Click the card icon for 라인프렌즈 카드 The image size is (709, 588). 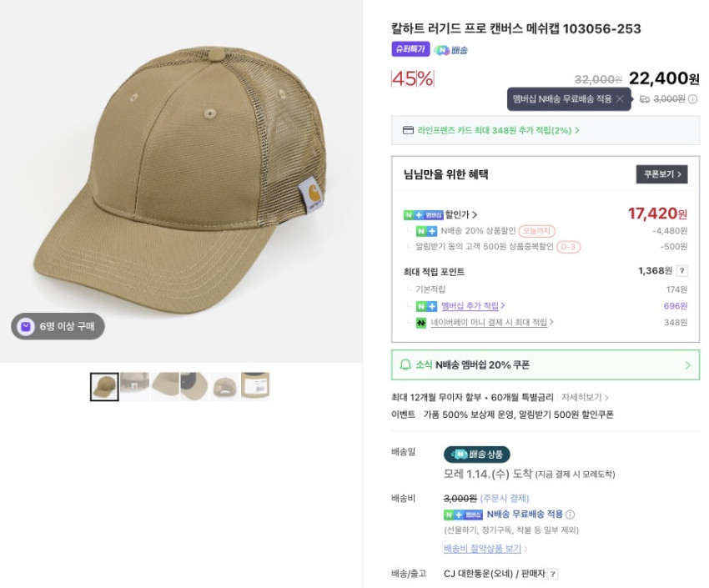(x=408, y=130)
